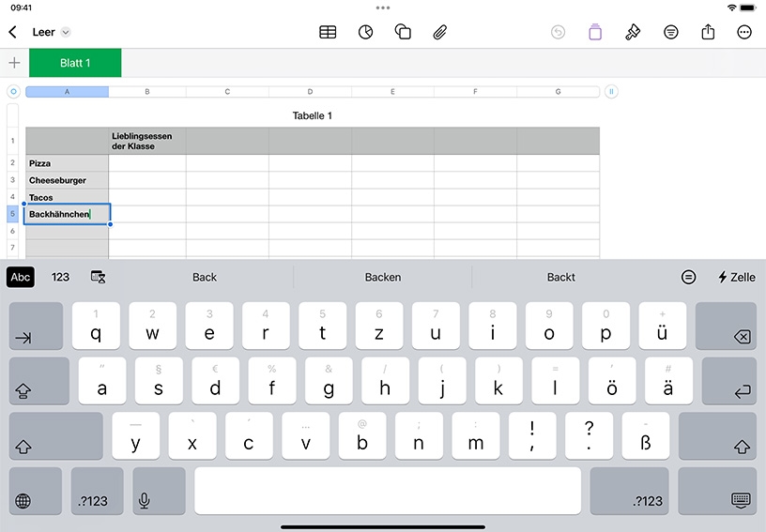Tap the undo button
This screenshot has height=532, width=766.
(558, 32)
